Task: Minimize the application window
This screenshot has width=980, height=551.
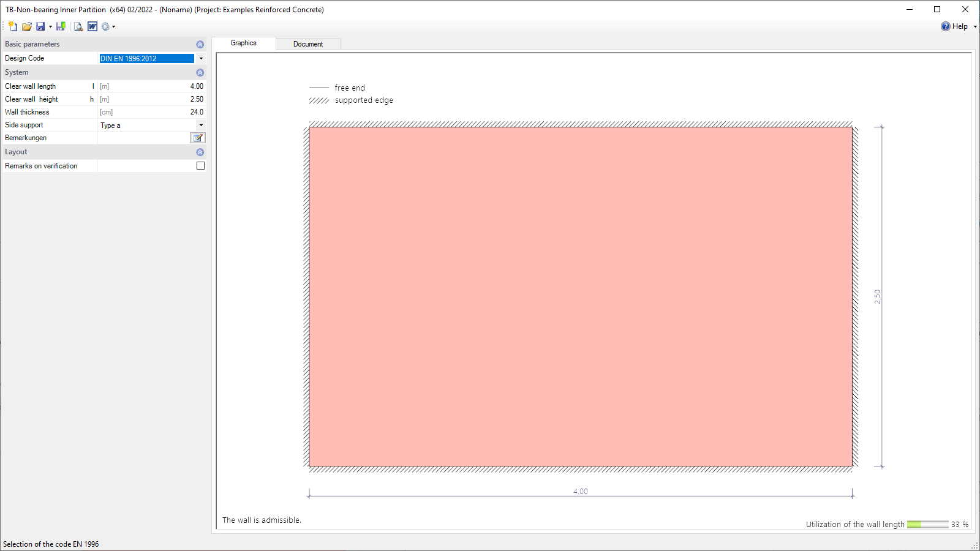Action: point(910,9)
